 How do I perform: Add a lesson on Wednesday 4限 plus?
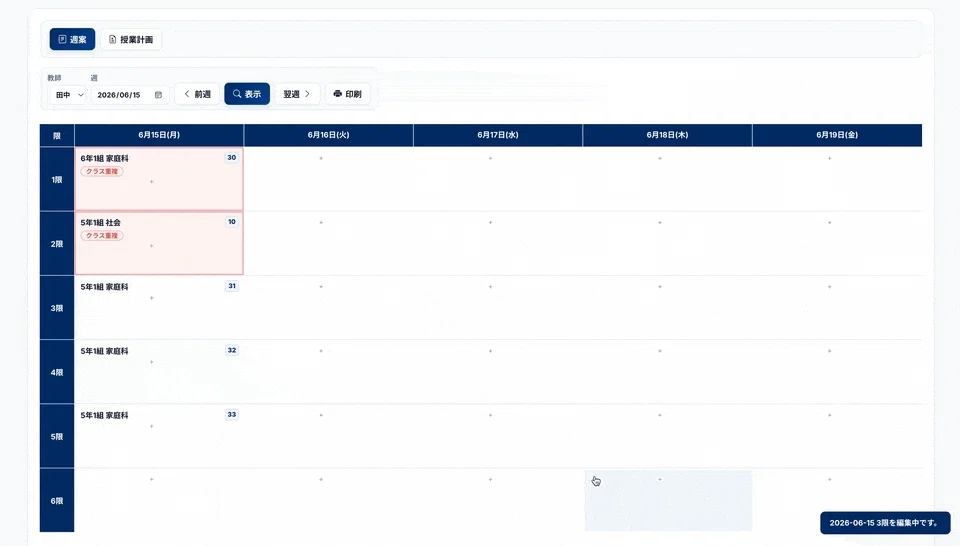(490, 351)
